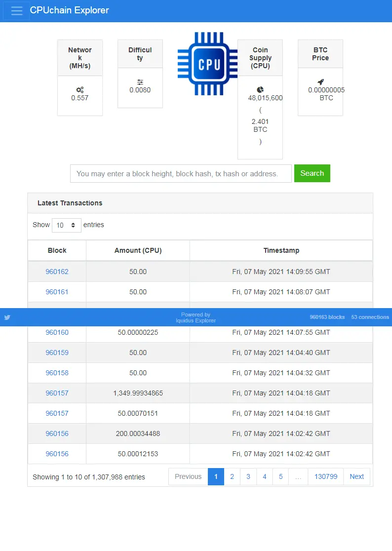Viewport: 392px width, 551px height.
Task: Open the Twitter link in footer
Action: [7, 317]
